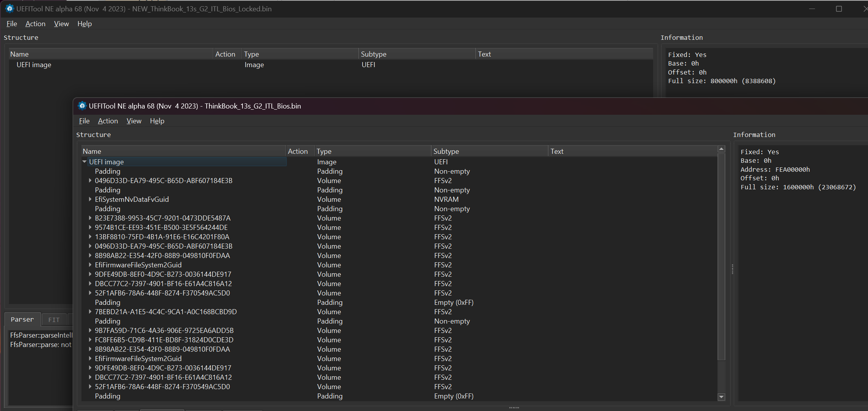Switch to the Parser tab
This screenshot has width=868, height=411.
click(x=22, y=319)
